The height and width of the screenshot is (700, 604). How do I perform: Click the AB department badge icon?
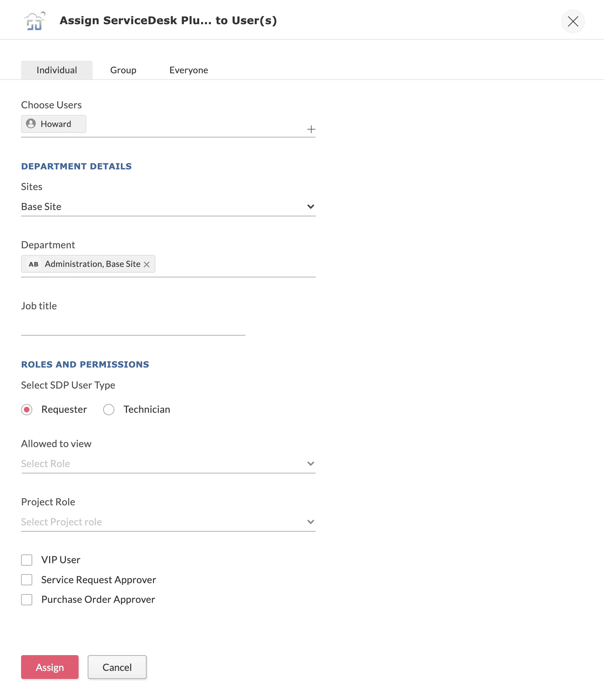(x=34, y=264)
